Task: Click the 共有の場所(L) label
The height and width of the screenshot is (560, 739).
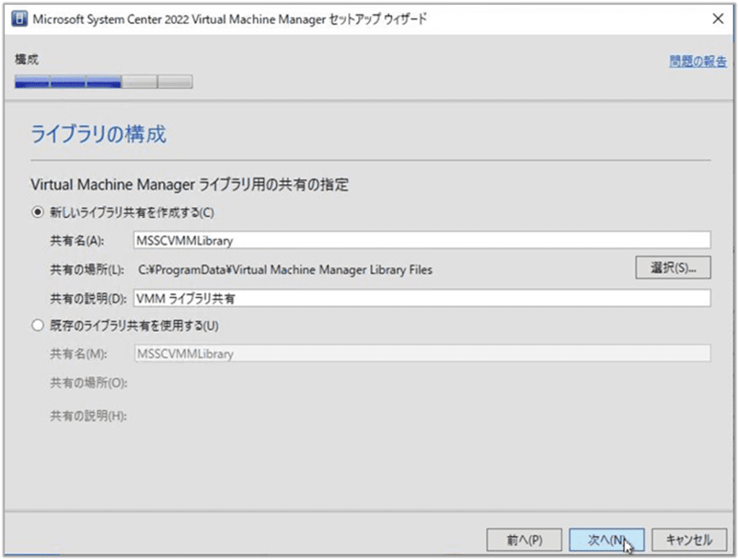Action: (87, 270)
